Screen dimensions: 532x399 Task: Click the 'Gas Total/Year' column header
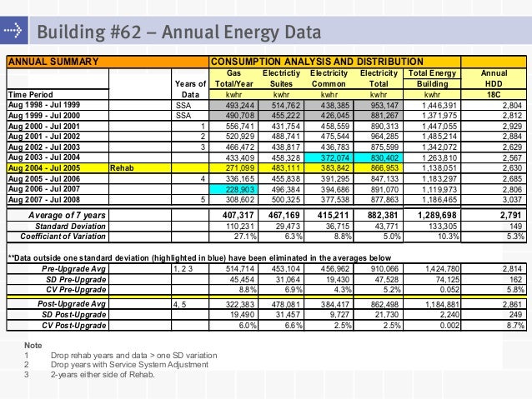(233, 78)
